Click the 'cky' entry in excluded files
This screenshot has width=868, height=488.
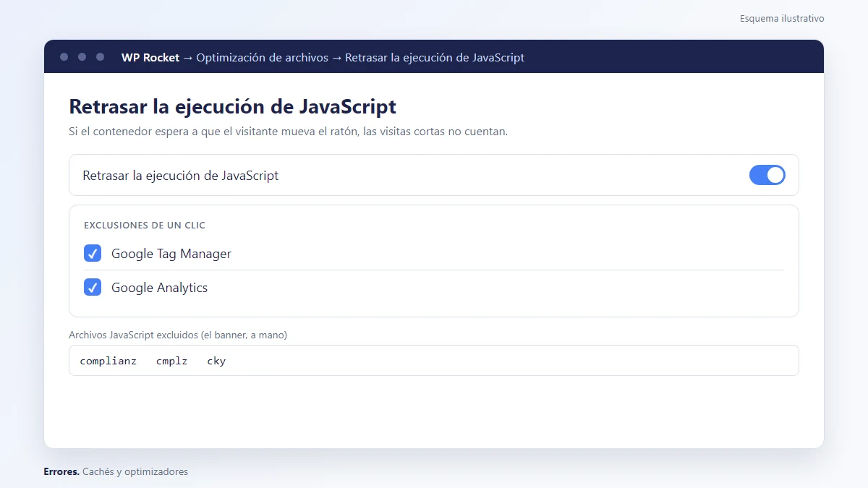(x=216, y=361)
